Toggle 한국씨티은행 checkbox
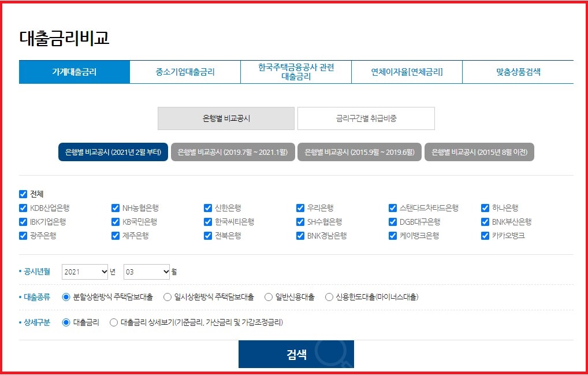 coord(208,222)
